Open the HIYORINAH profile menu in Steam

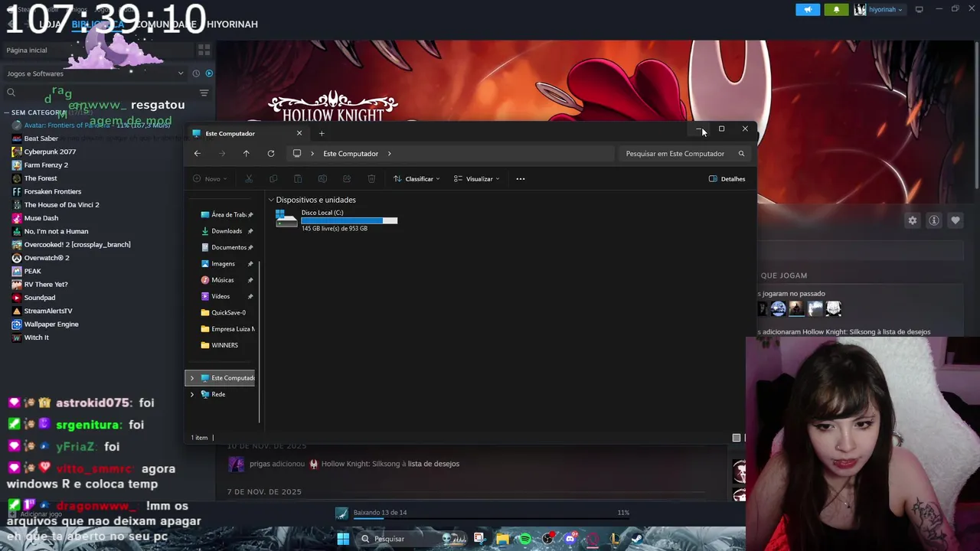click(x=232, y=24)
